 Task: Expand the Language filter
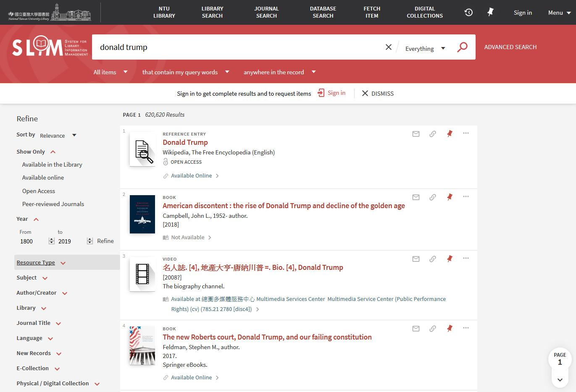[35, 338]
